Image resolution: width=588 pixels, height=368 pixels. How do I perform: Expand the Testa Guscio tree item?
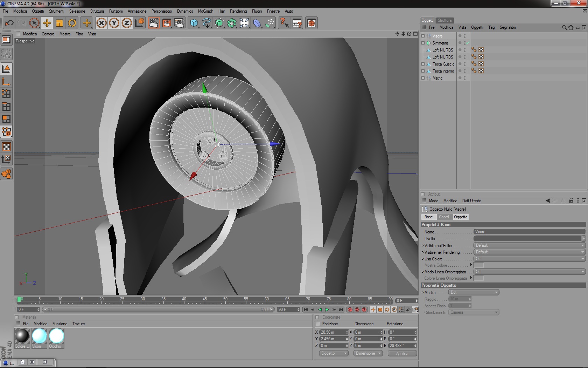tap(423, 64)
